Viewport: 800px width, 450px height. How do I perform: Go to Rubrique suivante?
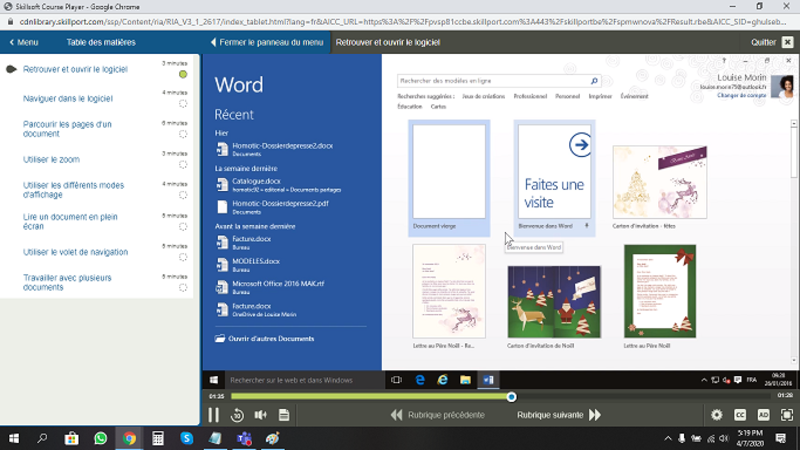559,415
